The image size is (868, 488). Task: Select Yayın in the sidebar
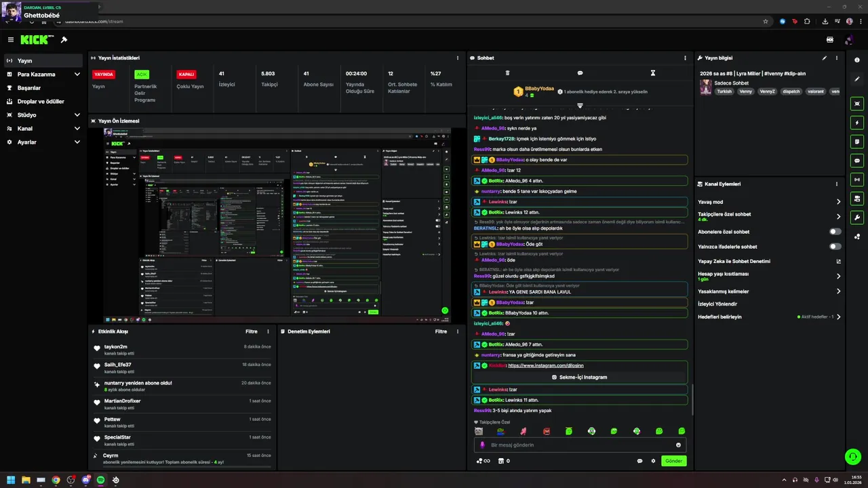click(43, 61)
